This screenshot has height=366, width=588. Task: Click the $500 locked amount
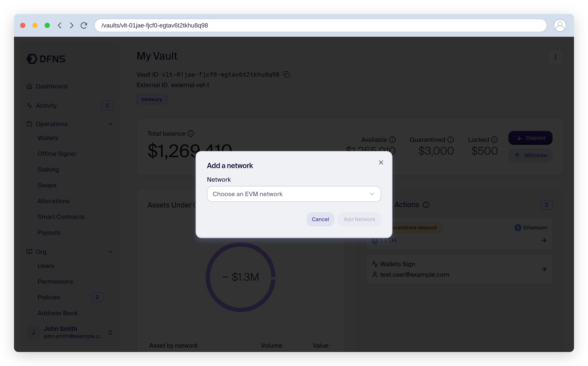[484, 151]
